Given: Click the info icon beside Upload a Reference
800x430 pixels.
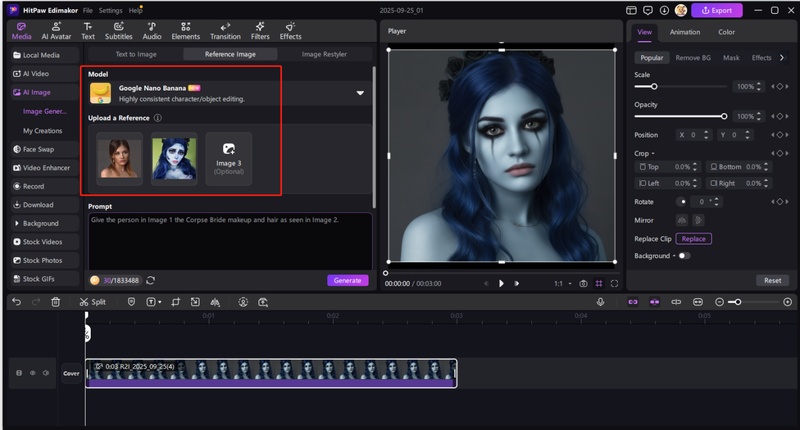Looking at the screenshot, I should 158,118.
